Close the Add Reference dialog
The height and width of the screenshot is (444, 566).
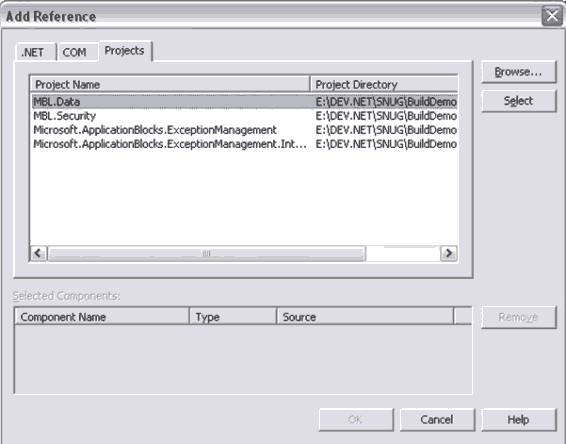coord(552,16)
